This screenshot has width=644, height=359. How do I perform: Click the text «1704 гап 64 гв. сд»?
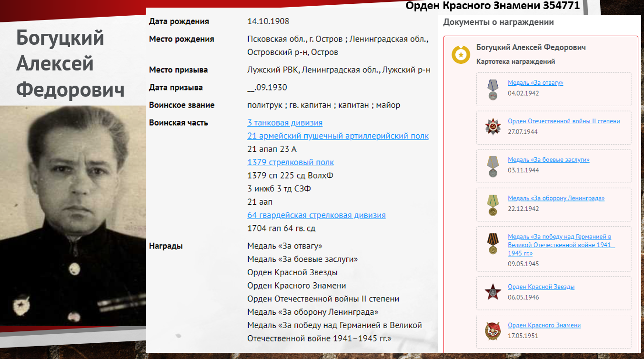[x=282, y=229]
